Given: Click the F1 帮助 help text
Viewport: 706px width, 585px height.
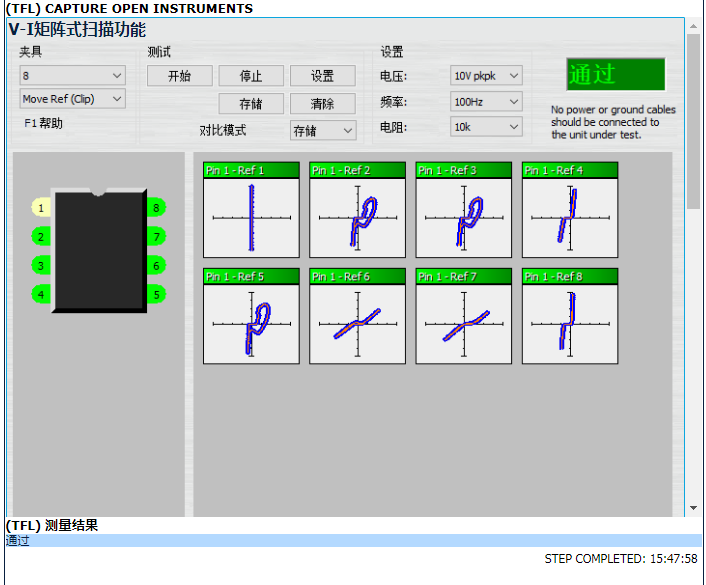Looking at the screenshot, I should click(x=43, y=123).
